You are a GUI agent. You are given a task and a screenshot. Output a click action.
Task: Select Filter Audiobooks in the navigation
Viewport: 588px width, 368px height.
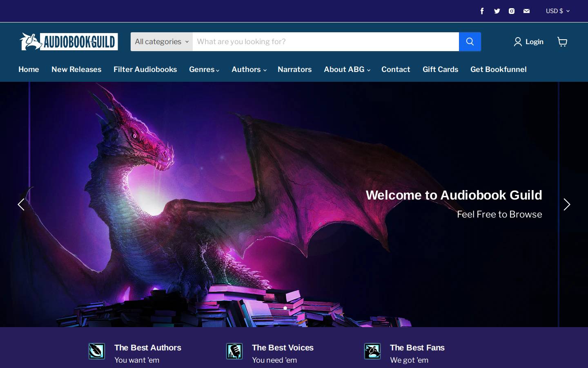[145, 70]
